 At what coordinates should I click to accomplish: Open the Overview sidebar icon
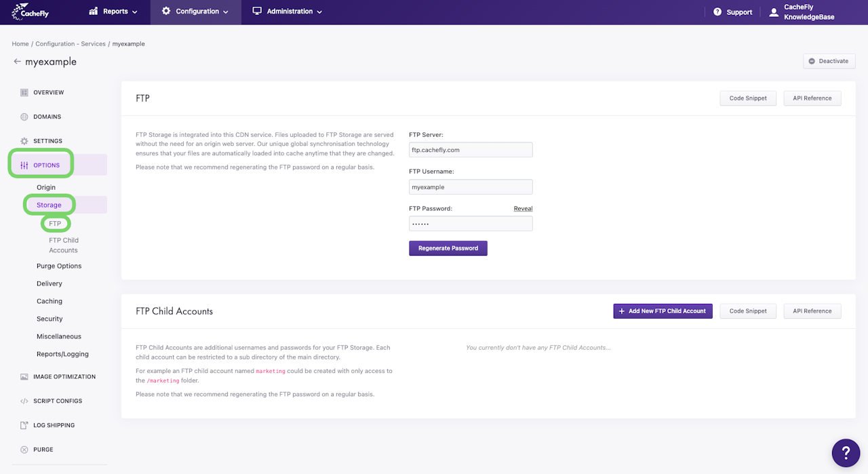[24, 92]
